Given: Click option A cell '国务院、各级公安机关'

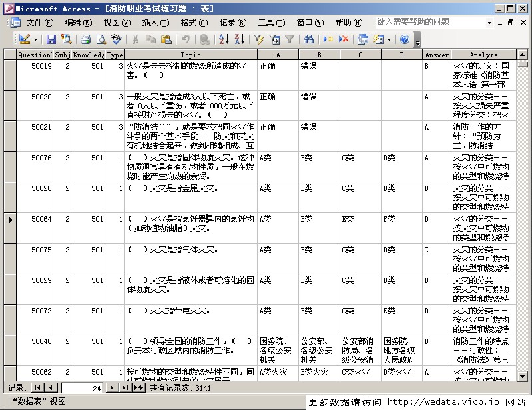Looking at the screenshot, I should pos(278,350).
